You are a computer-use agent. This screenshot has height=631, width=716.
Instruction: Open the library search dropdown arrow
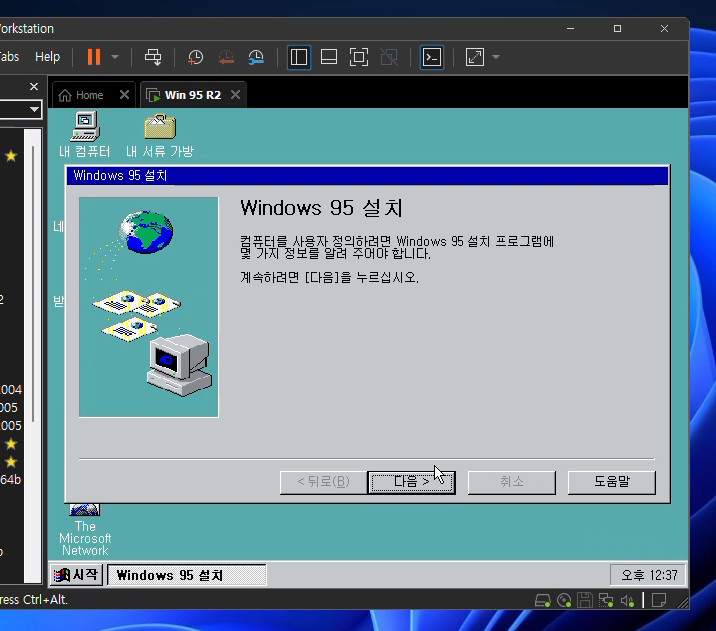[x=34, y=110]
